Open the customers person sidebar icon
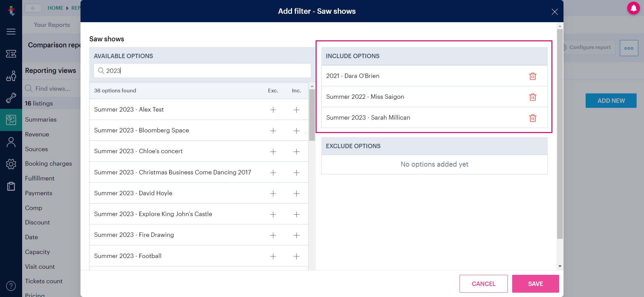Screen dimensions: 644x297 (11, 142)
